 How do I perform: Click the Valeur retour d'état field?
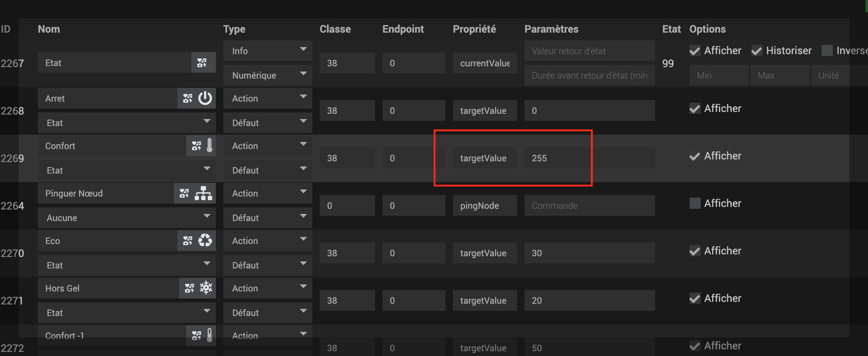click(589, 51)
